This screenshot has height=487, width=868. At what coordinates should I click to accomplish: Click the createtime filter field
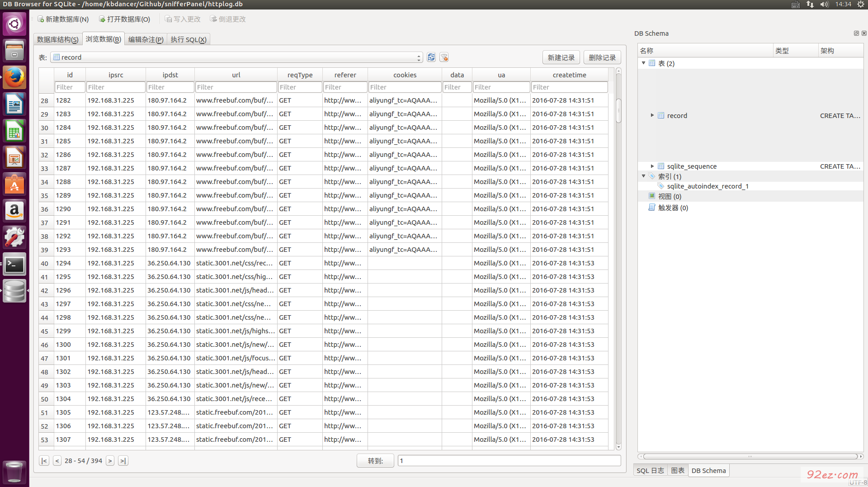[569, 87]
